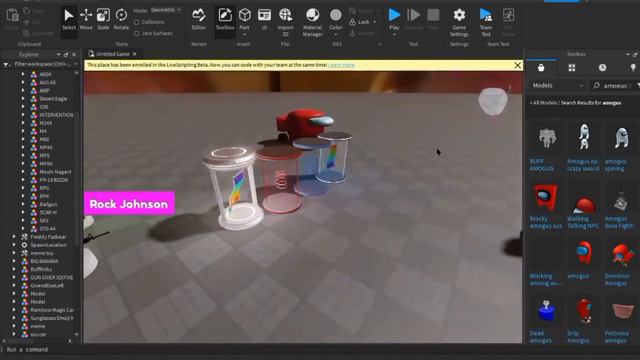The width and height of the screenshot is (640, 360).
Task: Insert the blocky amogus sus thumbnail
Action: 546,198
